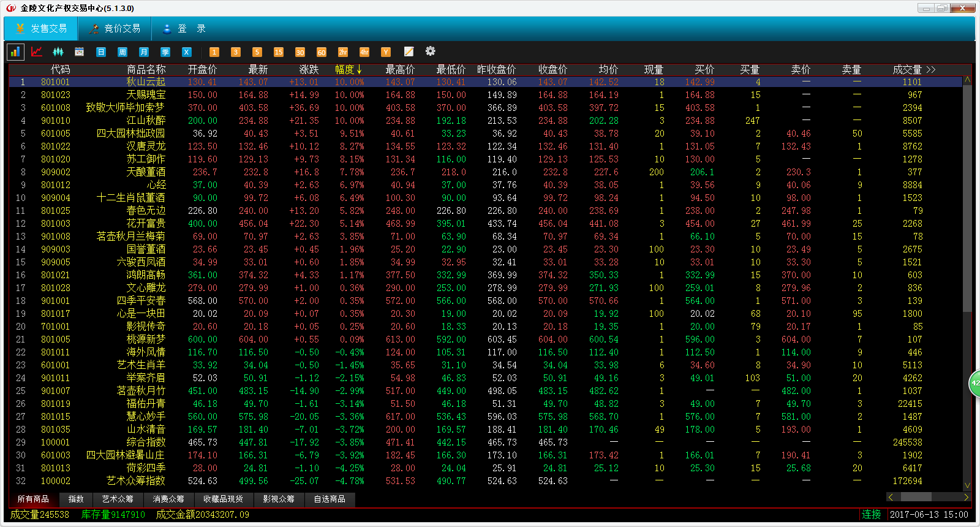
Task: Switch to 影视众筹 bottom tab
Action: pyautogui.click(x=279, y=499)
